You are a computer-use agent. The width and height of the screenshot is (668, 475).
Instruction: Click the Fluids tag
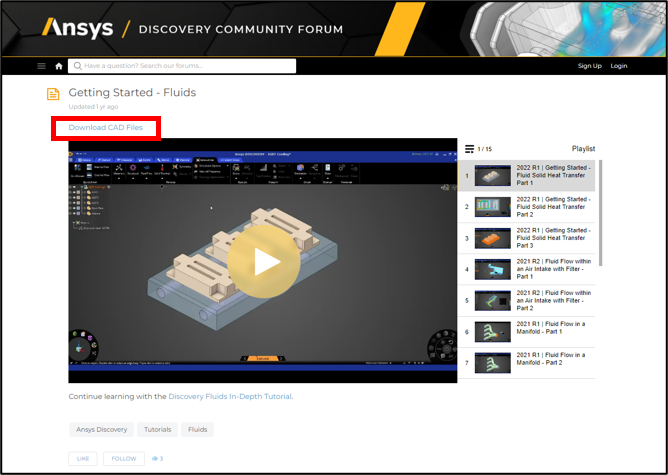pyautogui.click(x=198, y=429)
